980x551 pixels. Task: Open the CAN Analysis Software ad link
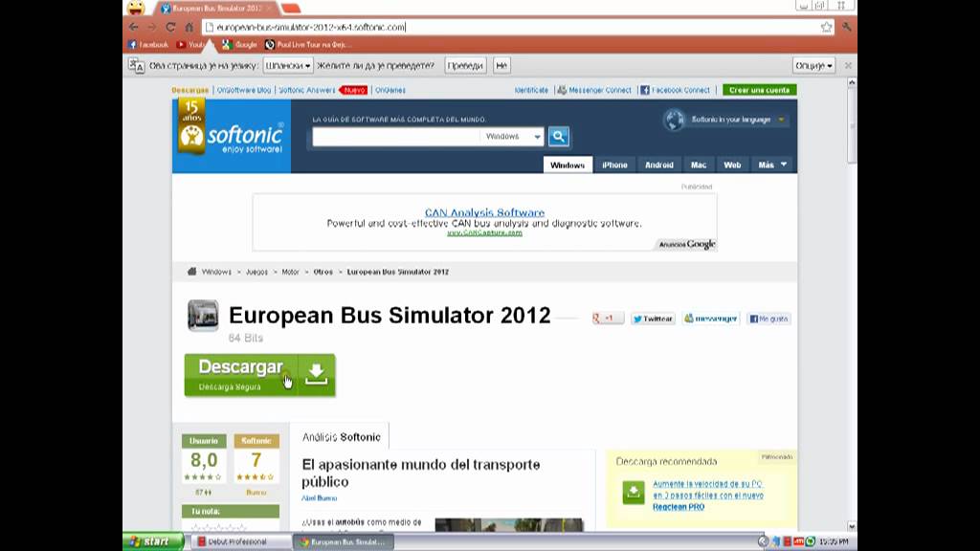click(484, 212)
